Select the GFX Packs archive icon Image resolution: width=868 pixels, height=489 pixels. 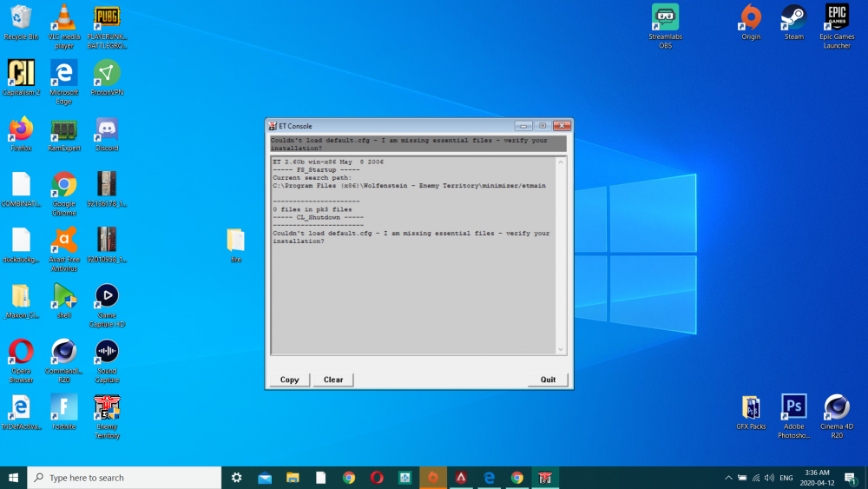(751, 413)
